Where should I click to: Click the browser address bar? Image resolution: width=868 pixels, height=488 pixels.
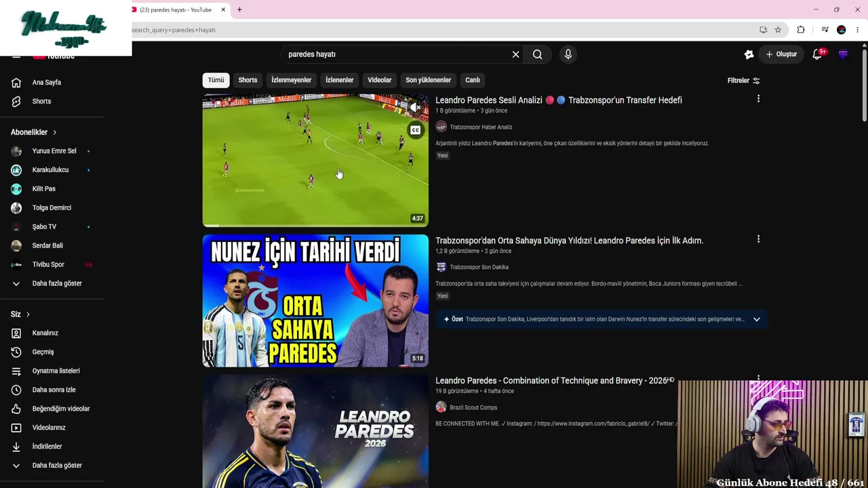[441, 30]
